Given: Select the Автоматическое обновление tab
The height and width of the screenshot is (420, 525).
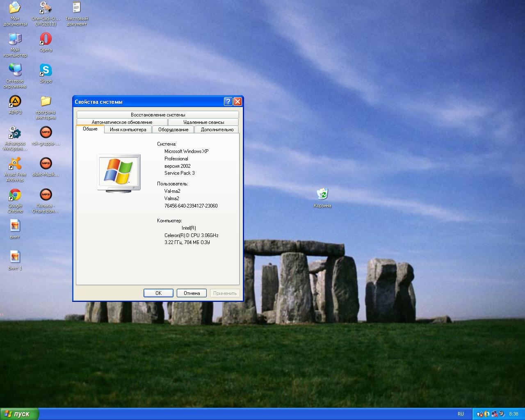Looking at the screenshot, I should coord(122,122).
